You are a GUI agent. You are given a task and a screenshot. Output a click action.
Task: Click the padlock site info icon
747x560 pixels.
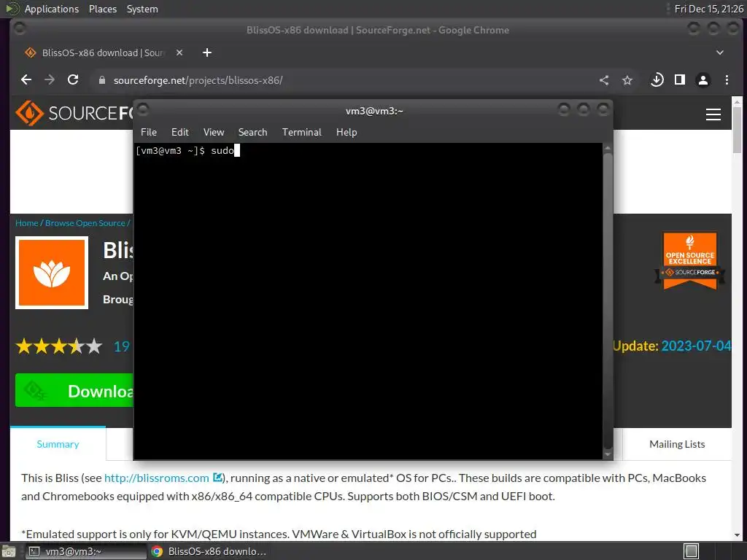(x=101, y=80)
